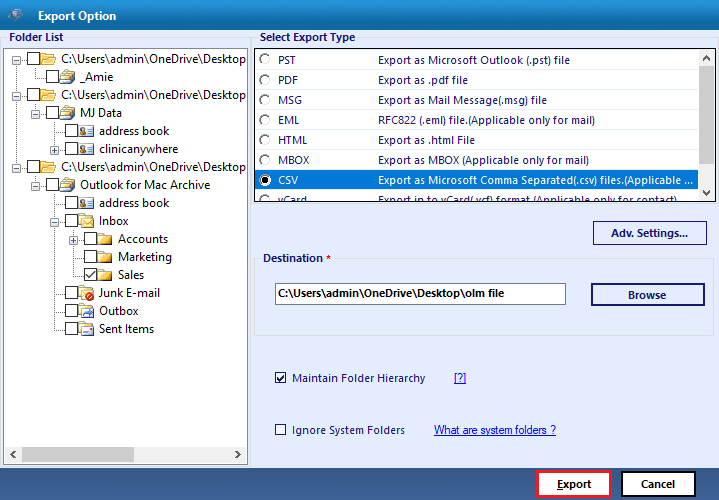
Task: Expand the clinicanywhere tree node
Action: [54, 150]
